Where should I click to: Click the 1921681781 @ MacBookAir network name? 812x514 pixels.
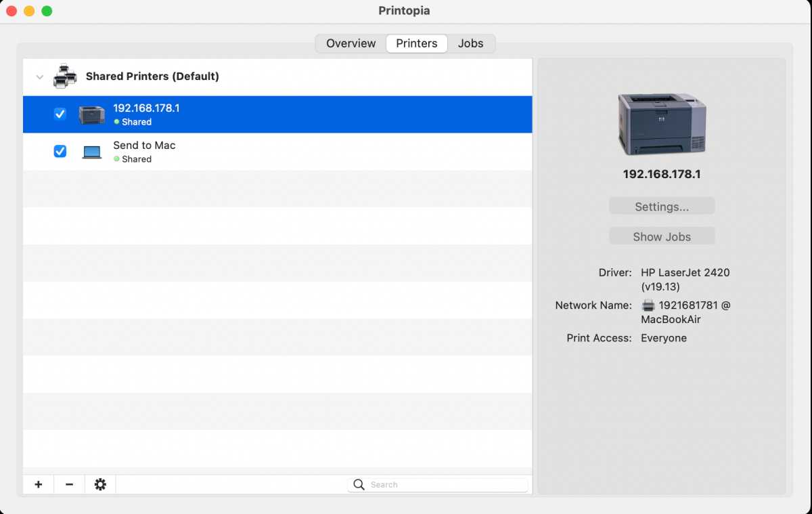(686, 312)
